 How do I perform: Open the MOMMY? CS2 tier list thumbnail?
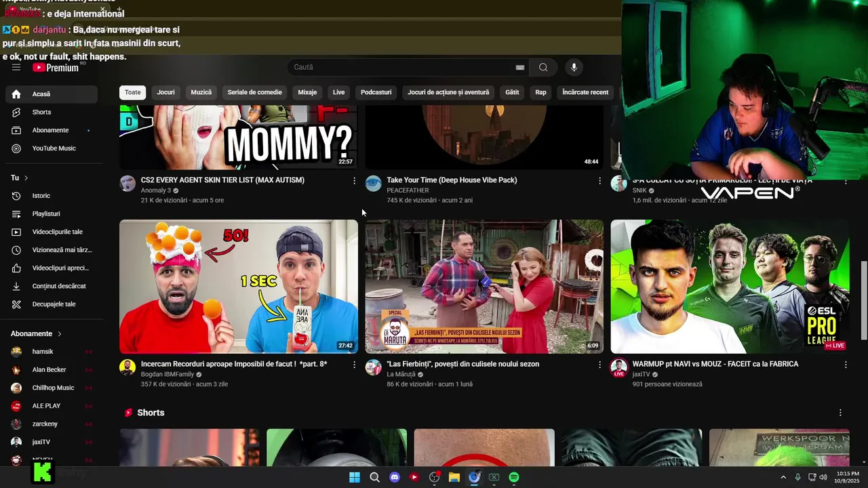coord(239,138)
